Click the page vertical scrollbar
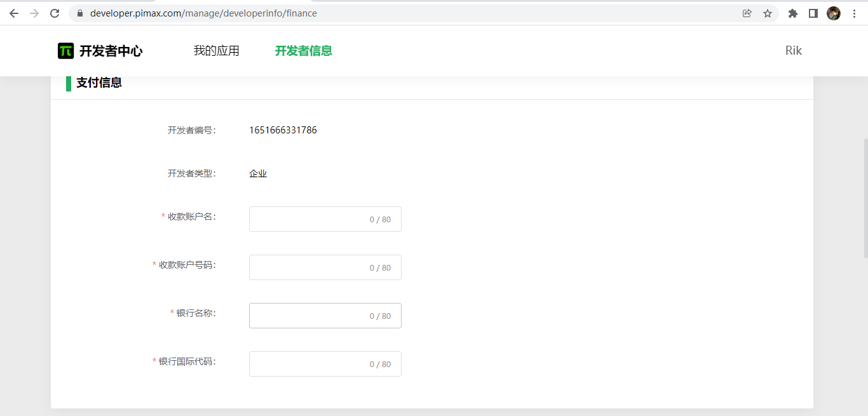The image size is (868, 416). click(865, 198)
